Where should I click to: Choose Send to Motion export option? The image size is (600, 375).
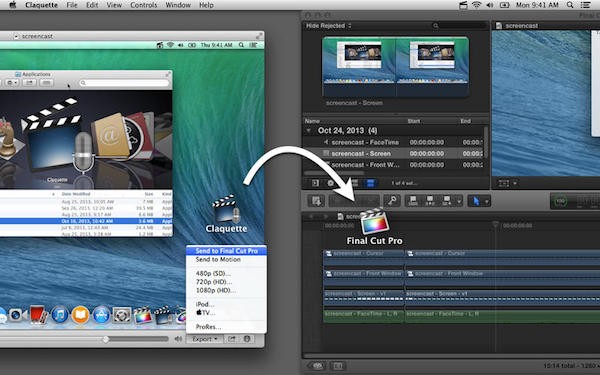point(218,259)
